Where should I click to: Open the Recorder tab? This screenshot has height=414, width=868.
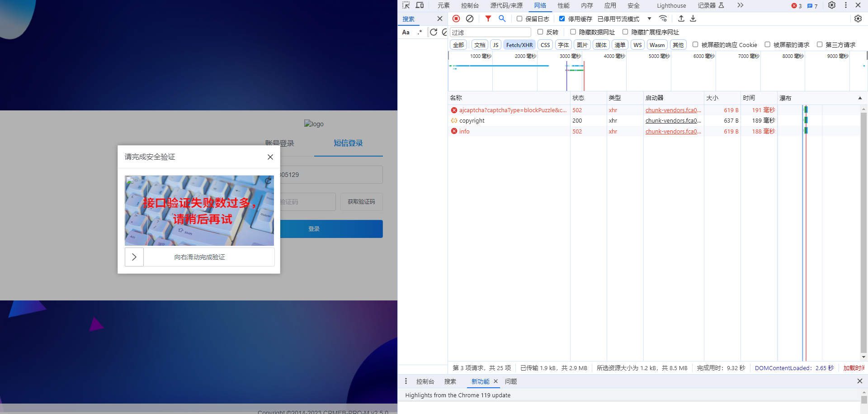click(x=711, y=5)
